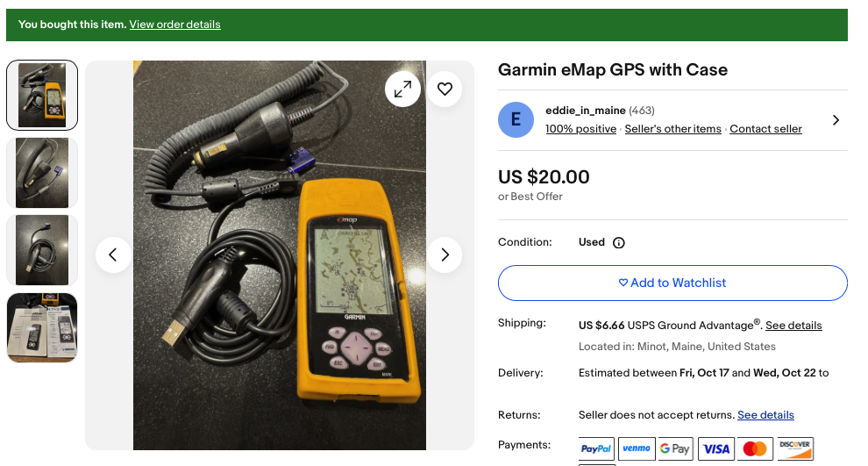Click the Google Pay payment icon
The image size is (868, 466).
coord(675,448)
